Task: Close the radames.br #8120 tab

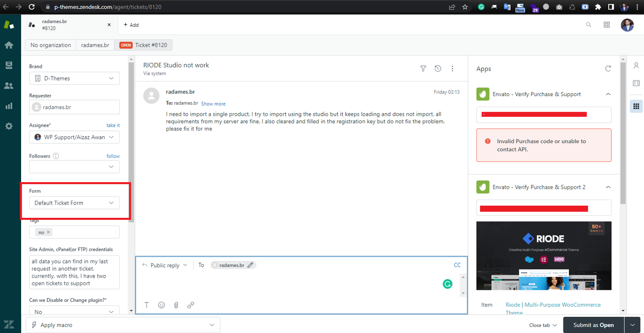Action: pyautogui.click(x=110, y=25)
